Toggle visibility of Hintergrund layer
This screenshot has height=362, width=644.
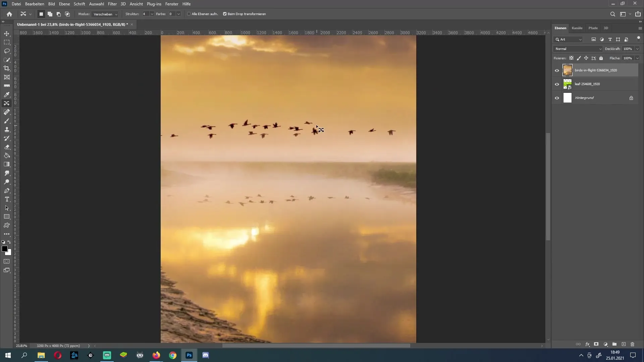tap(557, 98)
